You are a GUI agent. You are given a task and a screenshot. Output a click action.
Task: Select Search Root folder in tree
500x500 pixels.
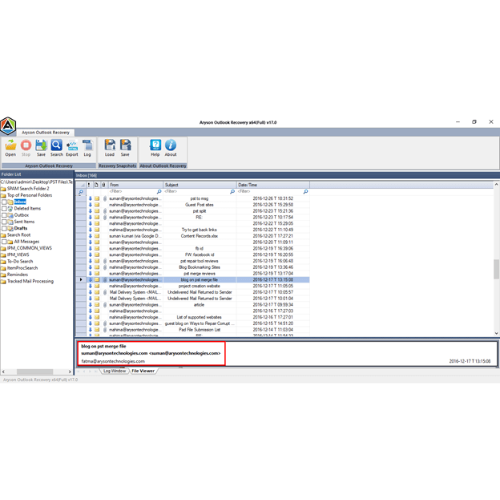[19, 235]
